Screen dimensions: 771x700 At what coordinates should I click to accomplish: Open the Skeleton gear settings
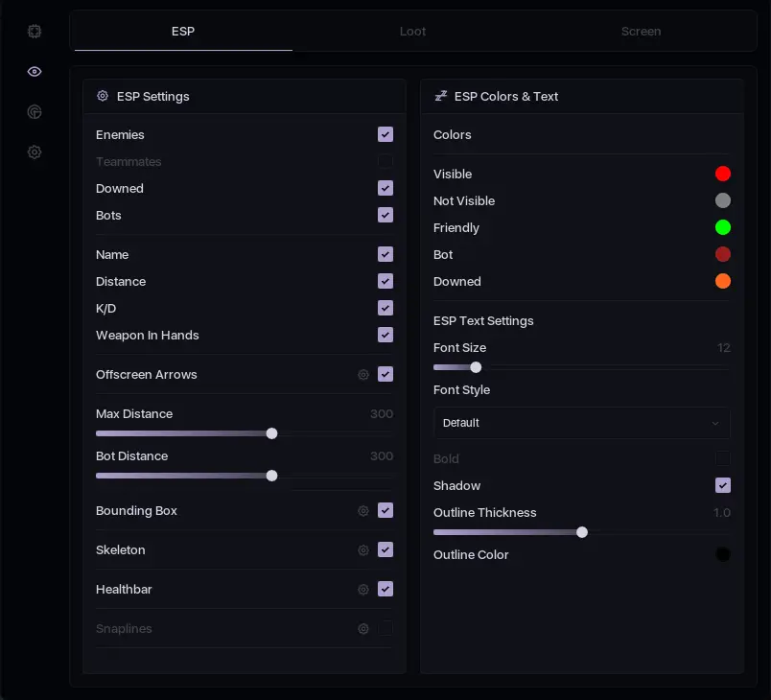coord(363,550)
